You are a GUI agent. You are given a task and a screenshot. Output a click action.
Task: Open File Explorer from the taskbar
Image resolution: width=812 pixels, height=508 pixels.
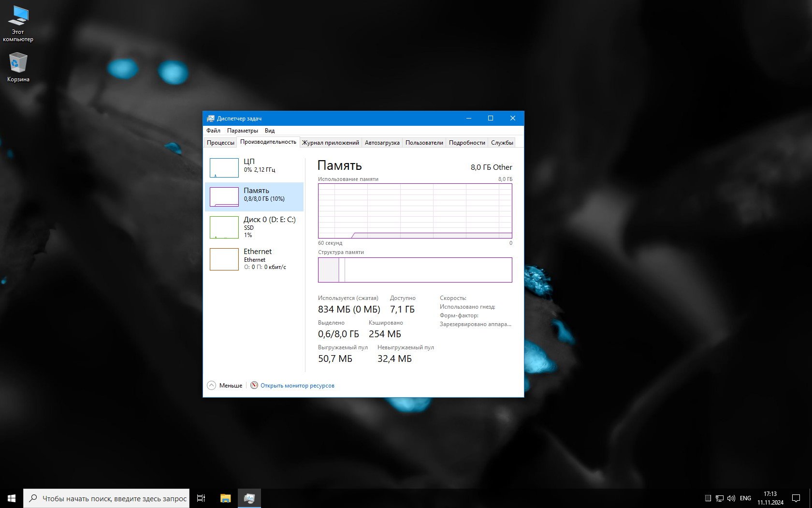tap(225, 498)
